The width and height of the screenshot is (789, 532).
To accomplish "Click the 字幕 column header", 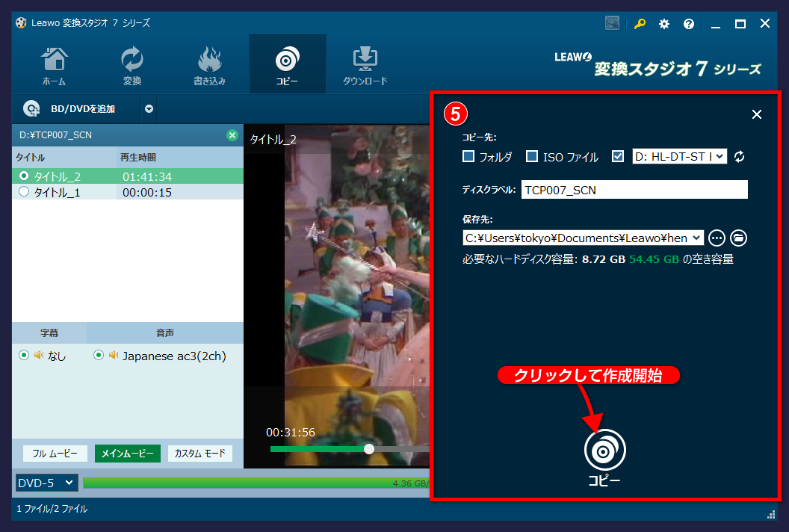I will point(49,332).
